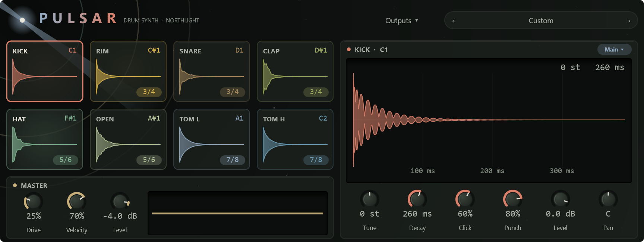Open the Custom preset name selector
The width and height of the screenshot is (644, 242).
(541, 21)
